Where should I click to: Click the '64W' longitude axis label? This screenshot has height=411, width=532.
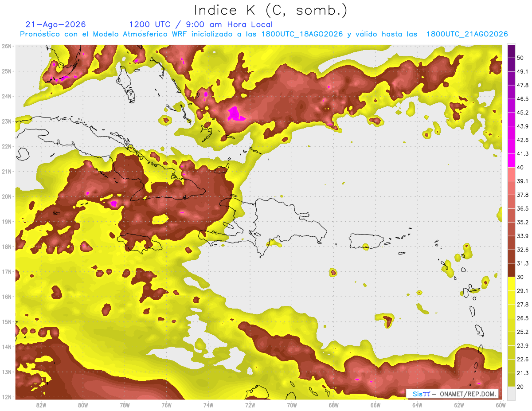[x=417, y=405]
